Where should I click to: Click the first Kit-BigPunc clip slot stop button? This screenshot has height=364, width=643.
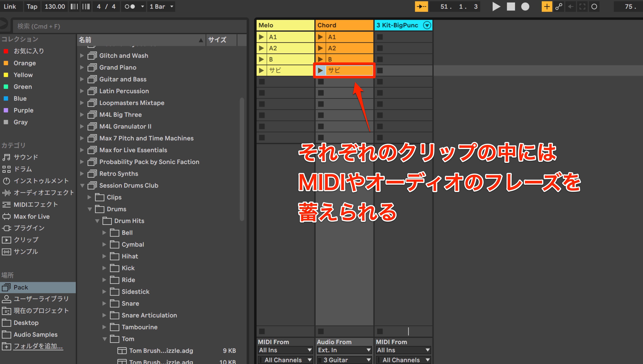pos(380,37)
